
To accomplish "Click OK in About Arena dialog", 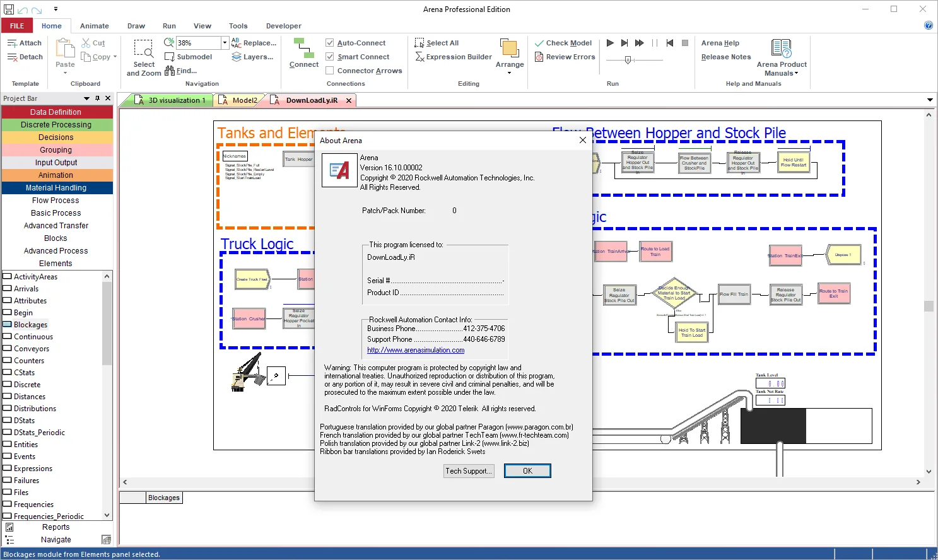I will [x=527, y=471].
